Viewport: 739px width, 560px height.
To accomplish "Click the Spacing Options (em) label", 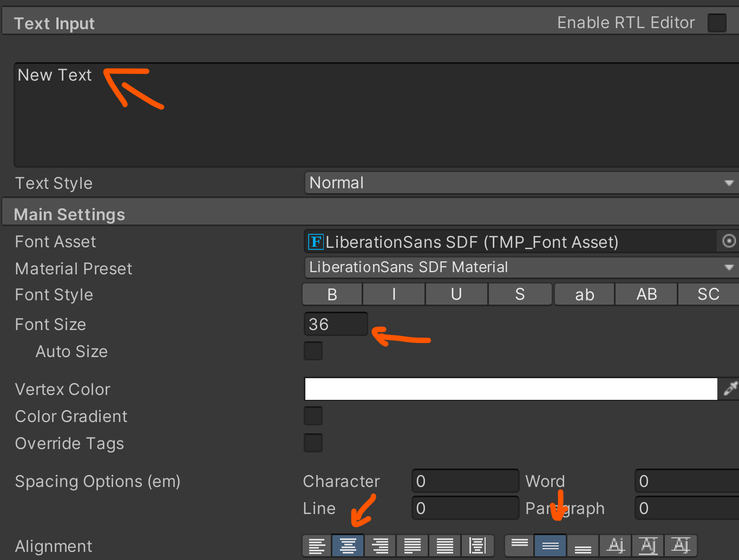I will pos(97,482).
